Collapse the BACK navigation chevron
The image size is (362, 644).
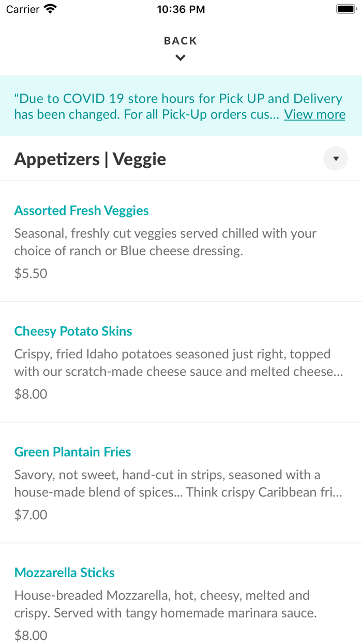[180, 57]
